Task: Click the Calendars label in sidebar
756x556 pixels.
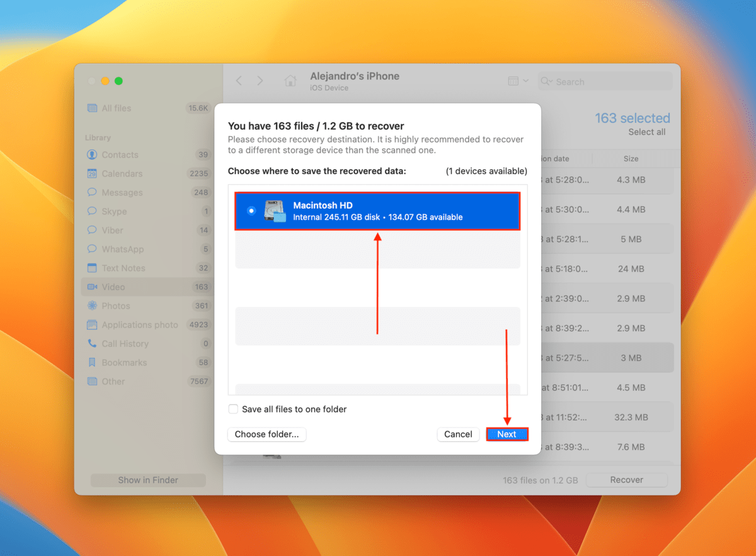Action: [x=122, y=173]
